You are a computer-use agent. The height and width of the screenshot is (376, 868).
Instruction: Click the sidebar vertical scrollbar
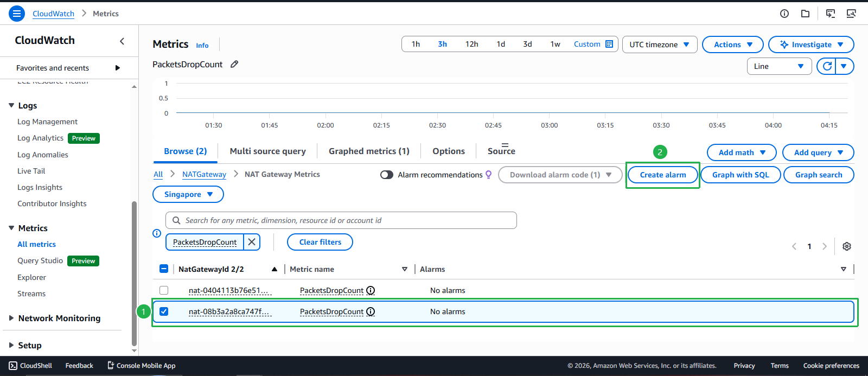click(134, 273)
